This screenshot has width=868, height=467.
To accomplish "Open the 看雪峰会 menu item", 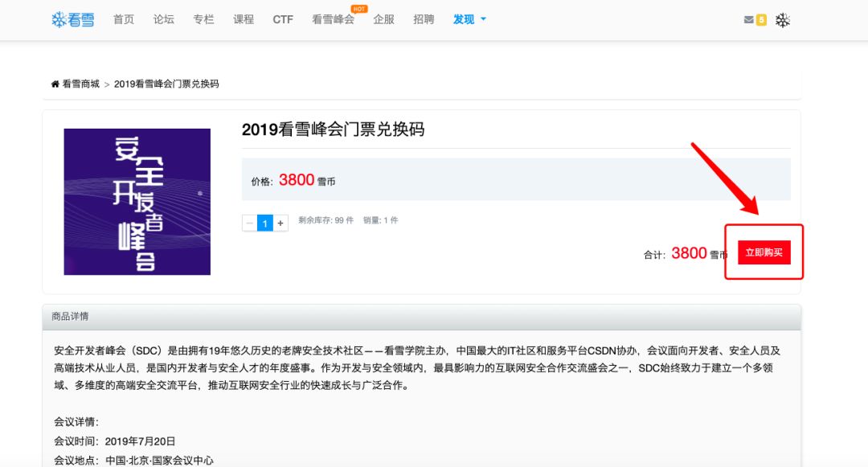I will pos(333,19).
